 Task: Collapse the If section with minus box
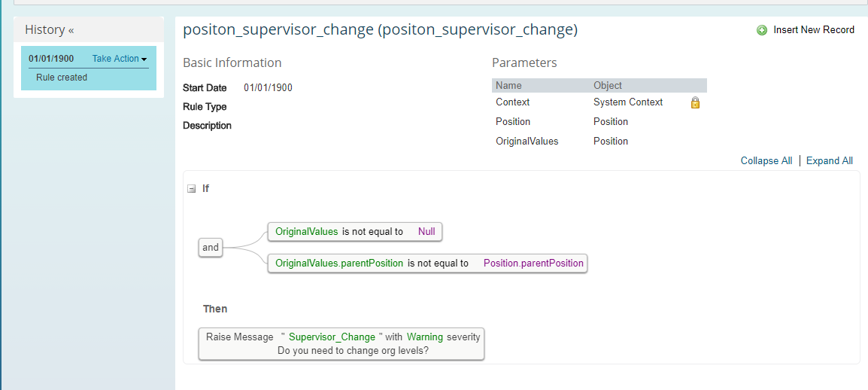(192, 189)
